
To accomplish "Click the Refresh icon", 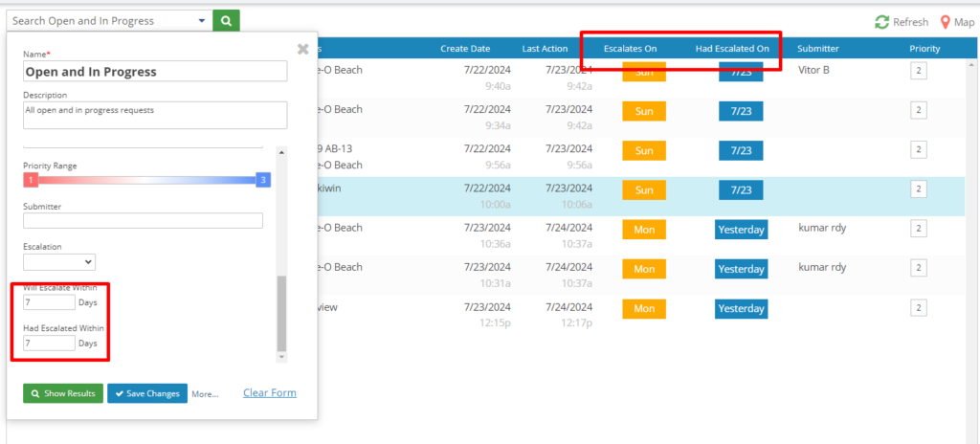I will (x=881, y=22).
